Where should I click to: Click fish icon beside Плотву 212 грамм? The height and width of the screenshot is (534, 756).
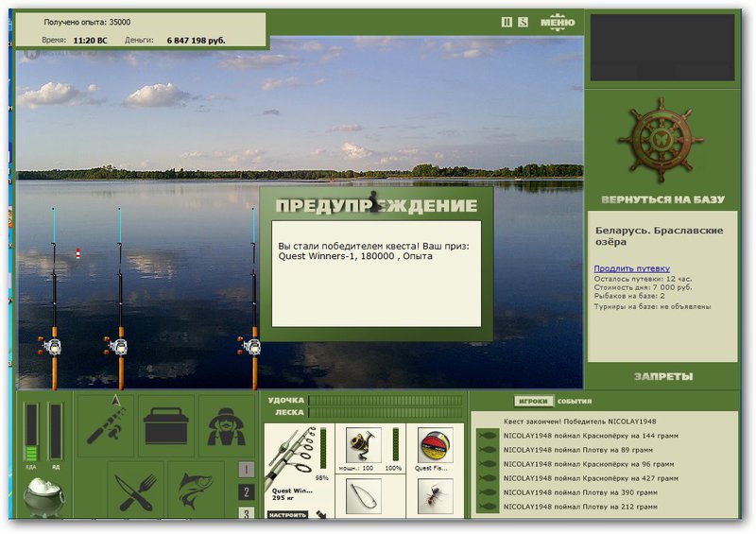[x=488, y=507]
